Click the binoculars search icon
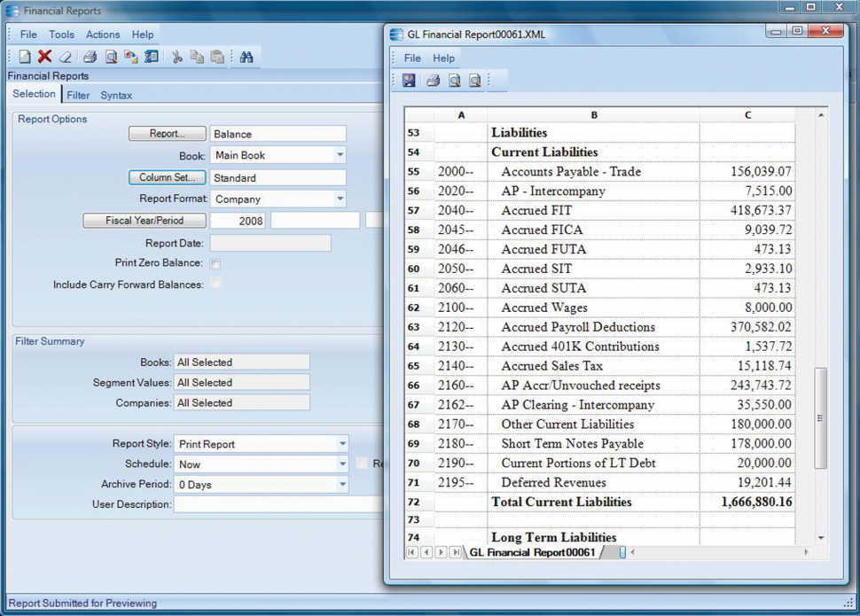This screenshot has width=860, height=616. point(246,57)
